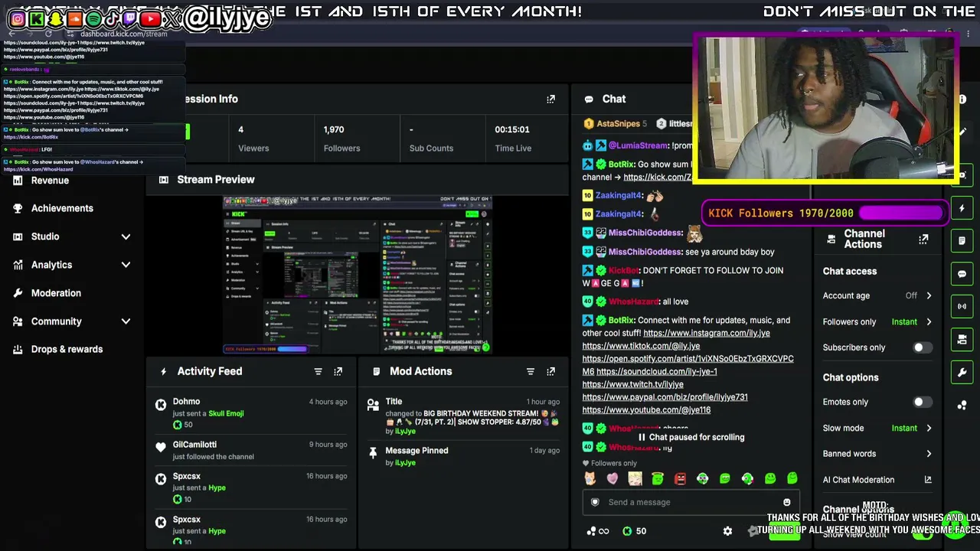The width and height of the screenshot is (980, 551).
Task: Click the Moderation gavel icon
Action: (x=18, y=293)
